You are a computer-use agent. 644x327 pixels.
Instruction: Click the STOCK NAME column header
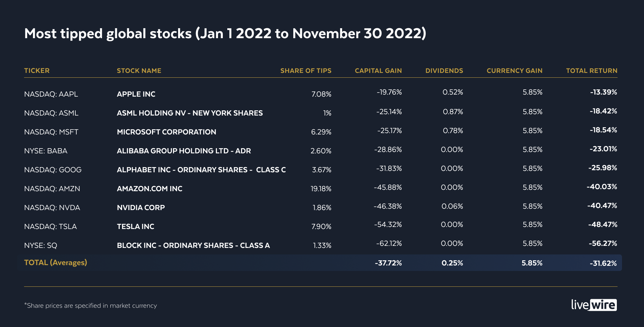click(139, 70)
